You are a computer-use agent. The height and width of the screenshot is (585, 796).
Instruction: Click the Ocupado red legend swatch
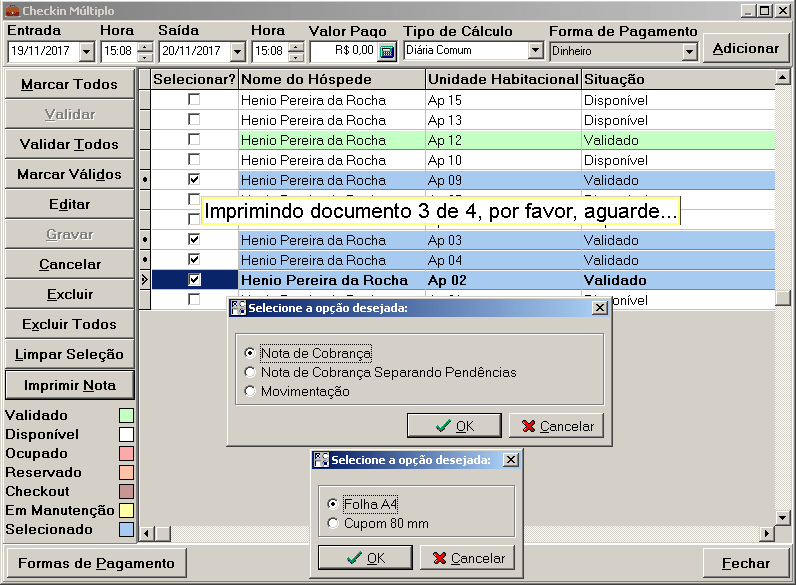126,453
